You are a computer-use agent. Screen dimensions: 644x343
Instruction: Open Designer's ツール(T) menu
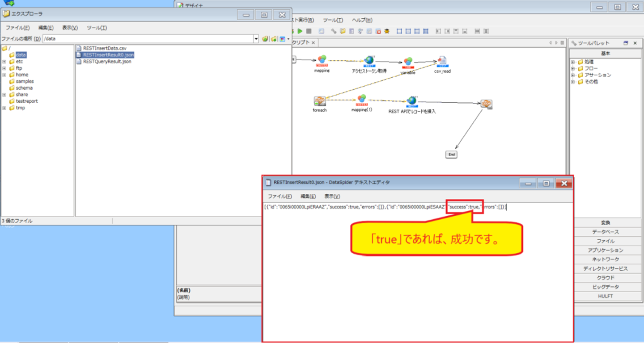(333, 20)
